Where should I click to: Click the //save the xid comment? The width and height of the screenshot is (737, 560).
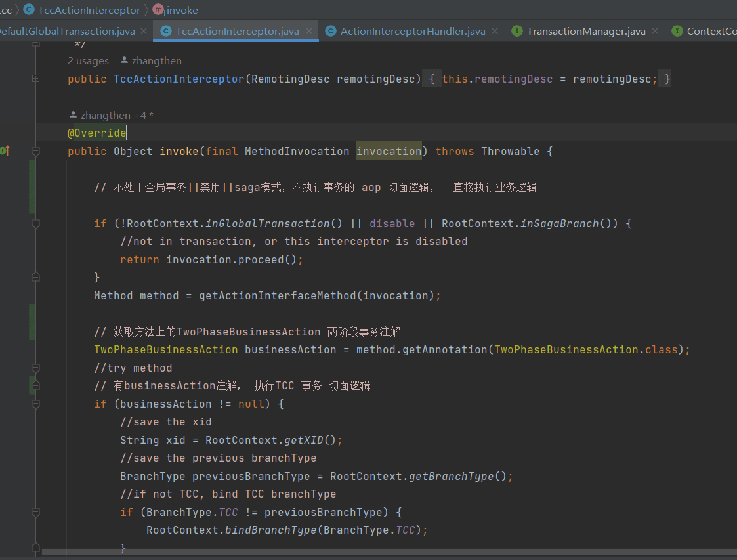[166, 421]
